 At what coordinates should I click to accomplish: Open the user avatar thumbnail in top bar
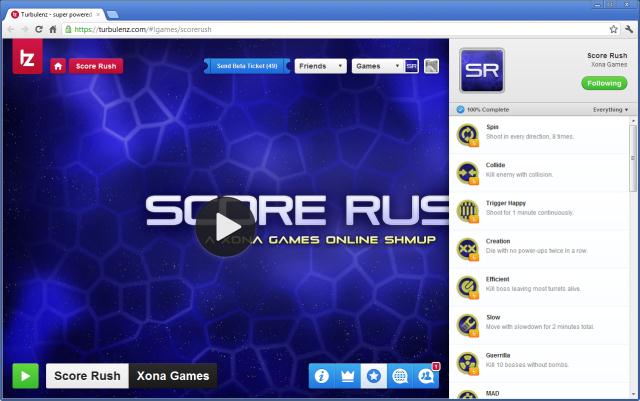click(x=431, y=66)
